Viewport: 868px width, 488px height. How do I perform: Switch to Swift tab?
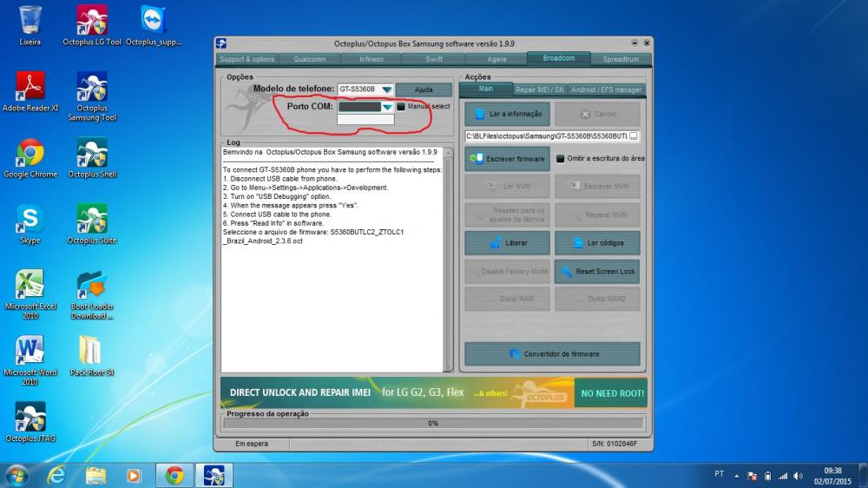point(434,59)
